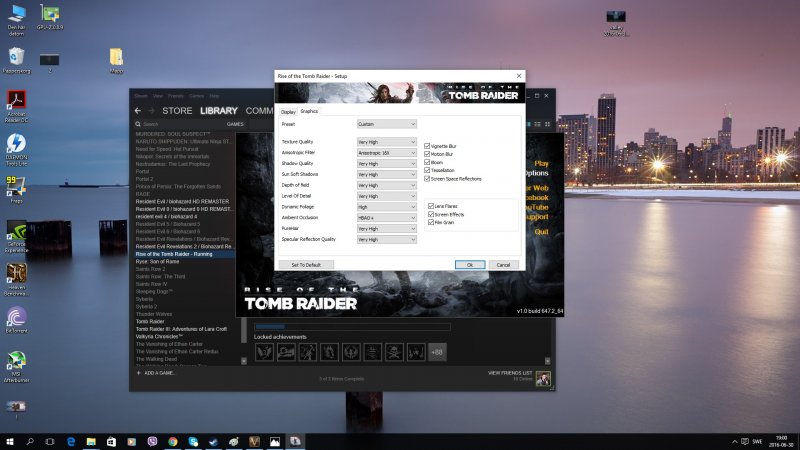Click the first locked achievement icon
The image size is (800, 450).
(x=264, y=352)
